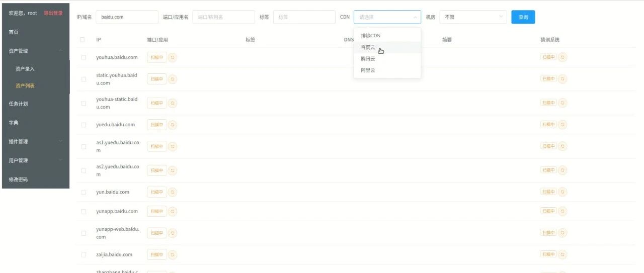Open 资产录入 in the sidebar
Viewport: 644px width, 273px height.
pyautogui.click(x=35, y=68)
